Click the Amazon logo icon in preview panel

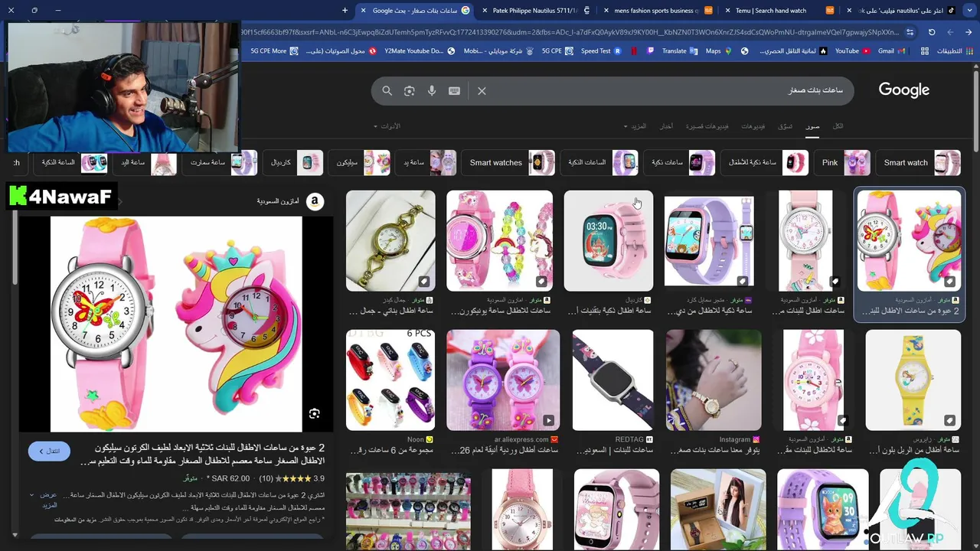(x=315, y=201)
